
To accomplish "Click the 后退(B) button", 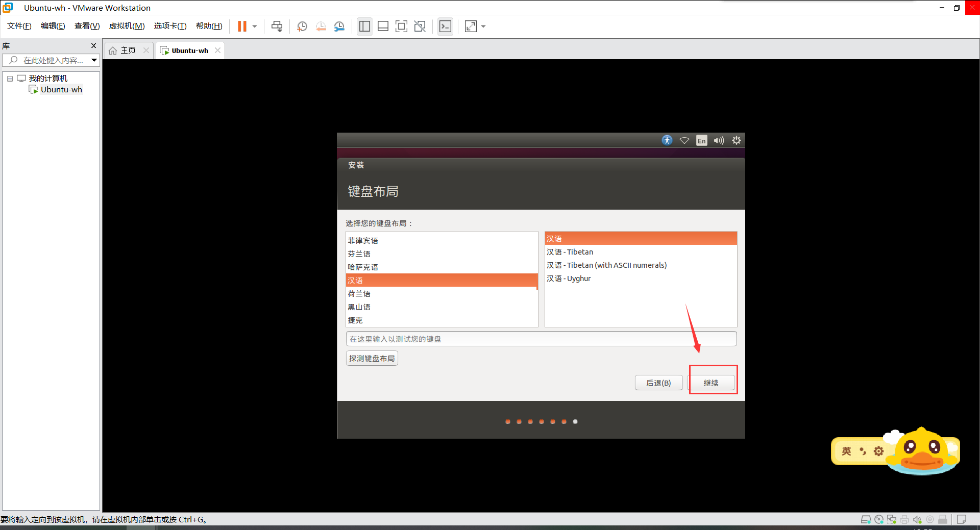I will (658, 383).
